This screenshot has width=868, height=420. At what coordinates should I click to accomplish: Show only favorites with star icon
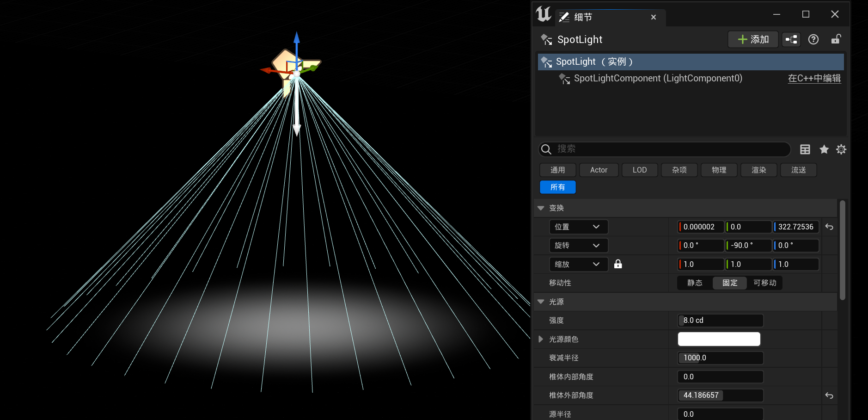(824, 149)
